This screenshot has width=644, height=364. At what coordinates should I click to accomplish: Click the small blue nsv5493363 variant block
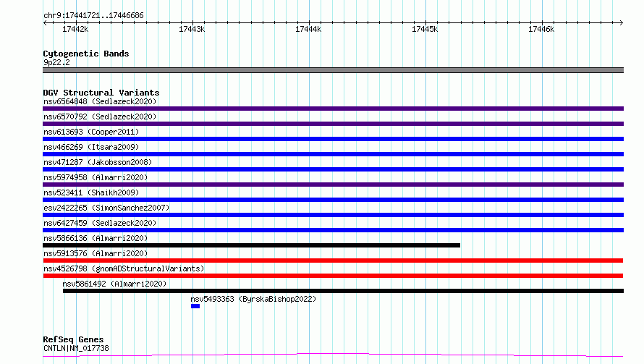pyautogui.click(x=195, y=306)
